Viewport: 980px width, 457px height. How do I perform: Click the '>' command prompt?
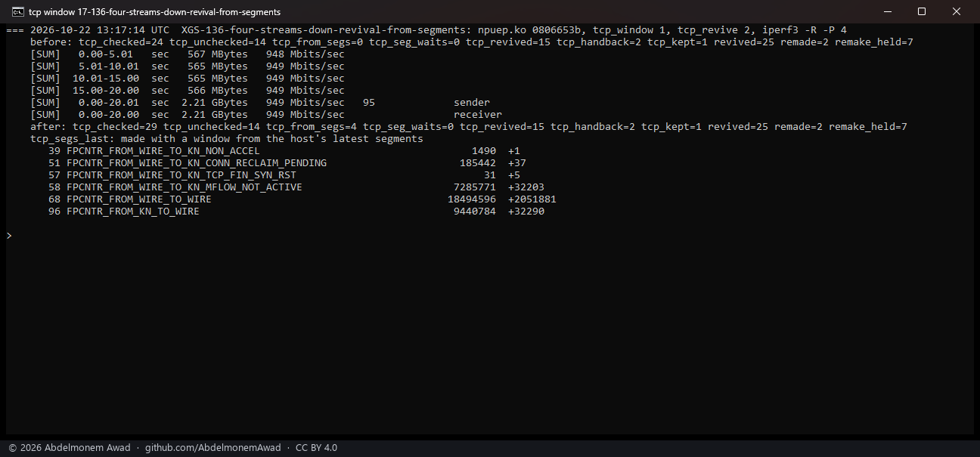click(9, 236)
